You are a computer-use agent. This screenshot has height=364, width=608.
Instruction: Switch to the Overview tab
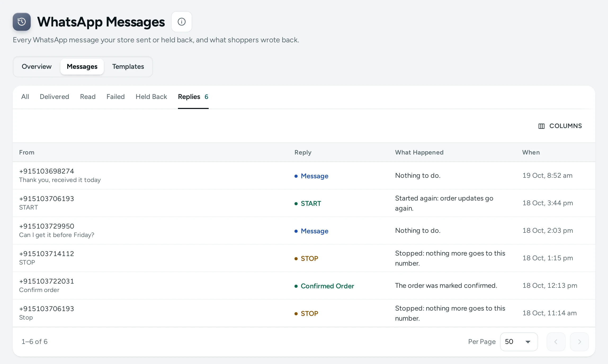click(37, 67)
